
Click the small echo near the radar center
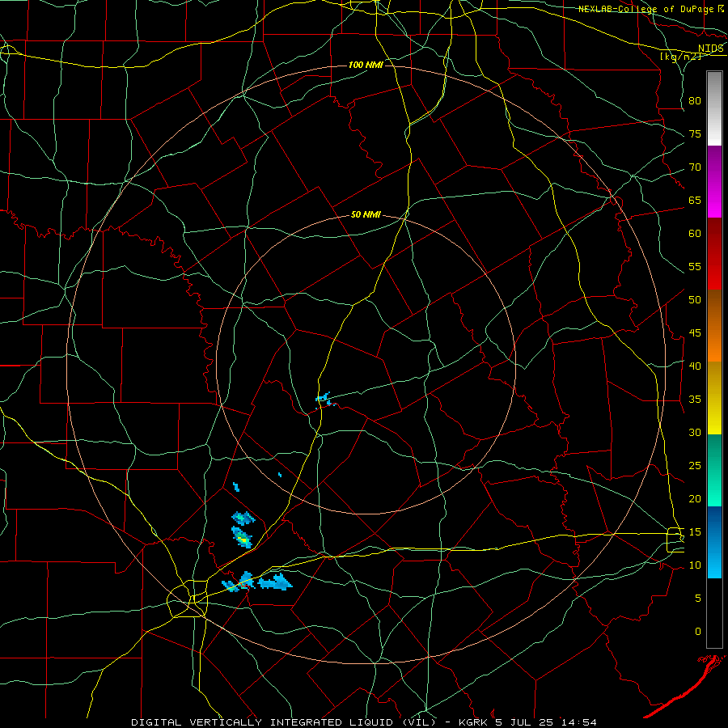(x=325, y=400)
